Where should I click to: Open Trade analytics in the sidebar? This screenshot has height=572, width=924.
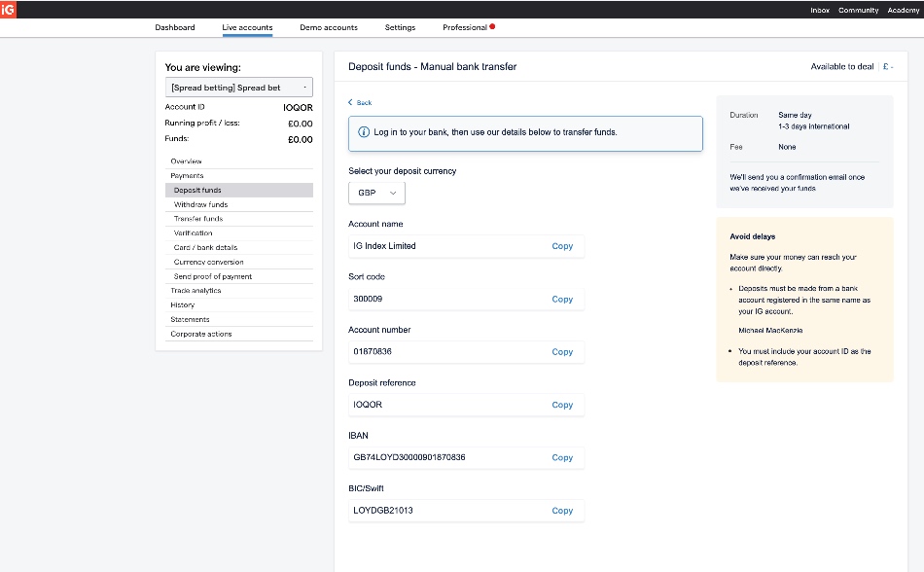coord(238,291)
